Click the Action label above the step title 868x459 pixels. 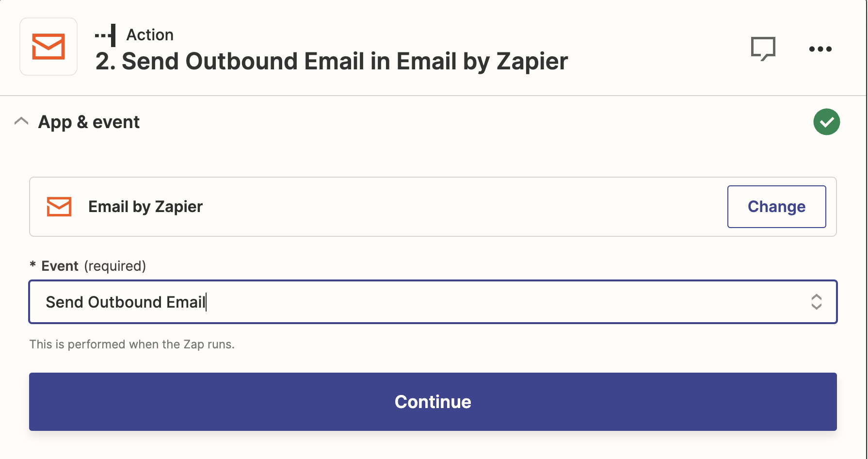(150, 35)
